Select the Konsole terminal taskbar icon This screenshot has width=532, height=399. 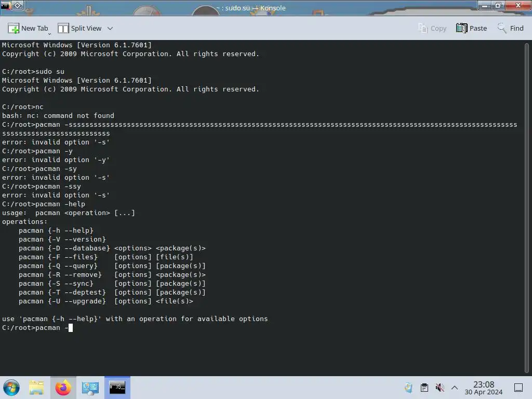117,388
